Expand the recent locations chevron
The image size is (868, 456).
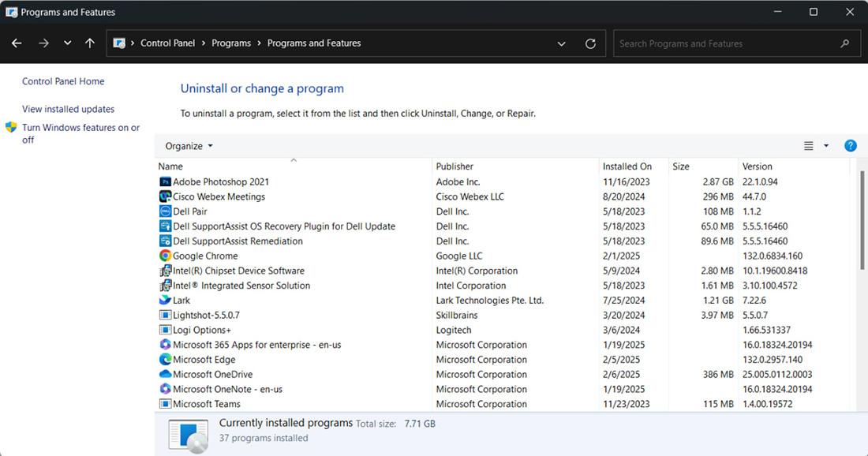67,43
